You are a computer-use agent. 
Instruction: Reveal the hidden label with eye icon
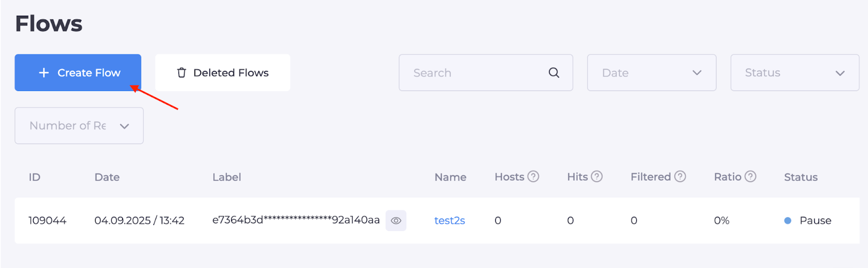click(396, 221)
